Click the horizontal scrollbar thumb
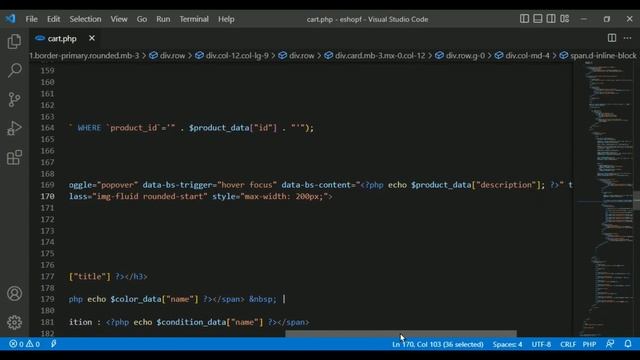This screenshot has height=360, width=640. (x=401, y=333)
